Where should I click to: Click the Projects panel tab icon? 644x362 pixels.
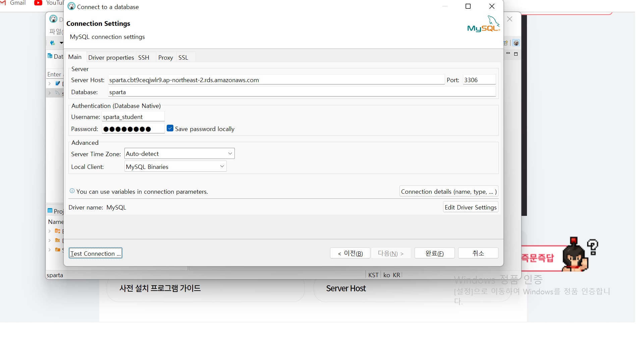(50, 211)
